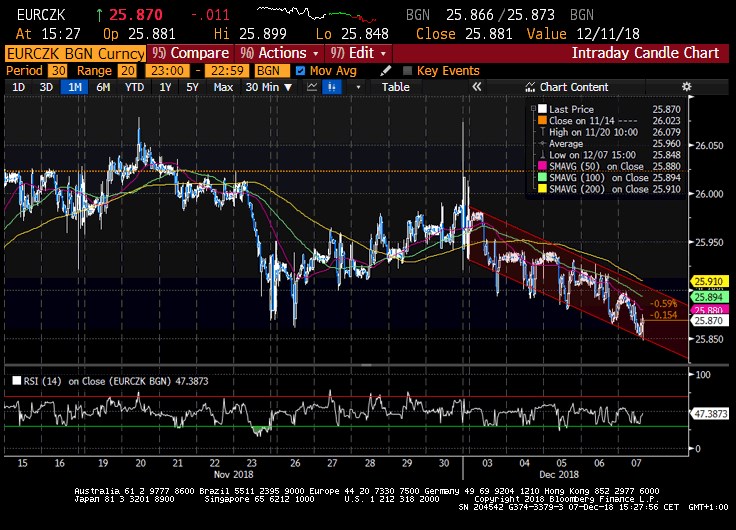This screenshot has width=736, height=530.
Task: Click the yellow SMAVG (200) legend swatch
Action: tap(542, 189)
